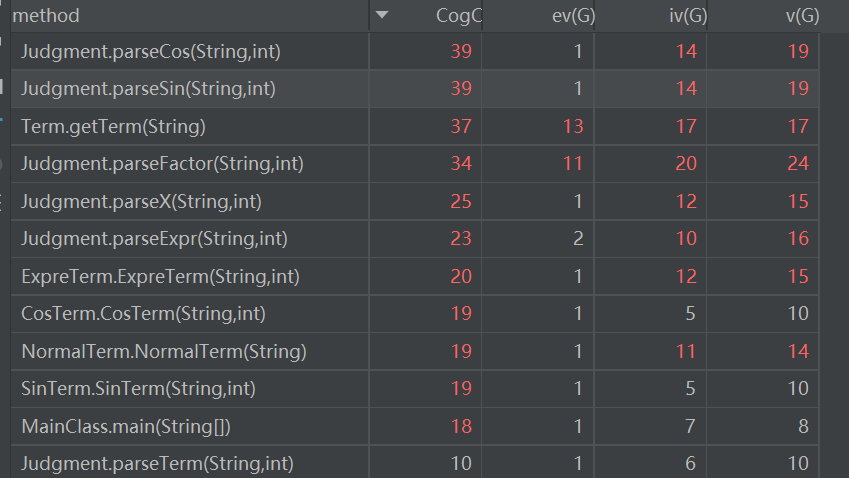The height and width of the screenshot is (478, 849).
Task: Sort by the CogC column header
Action: [x=426, y=15]
